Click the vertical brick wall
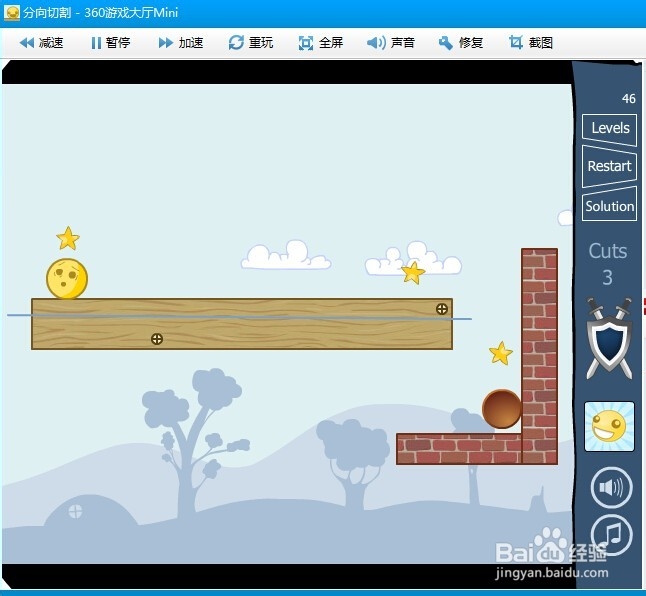Screen dimensions: 646x596 540,356
